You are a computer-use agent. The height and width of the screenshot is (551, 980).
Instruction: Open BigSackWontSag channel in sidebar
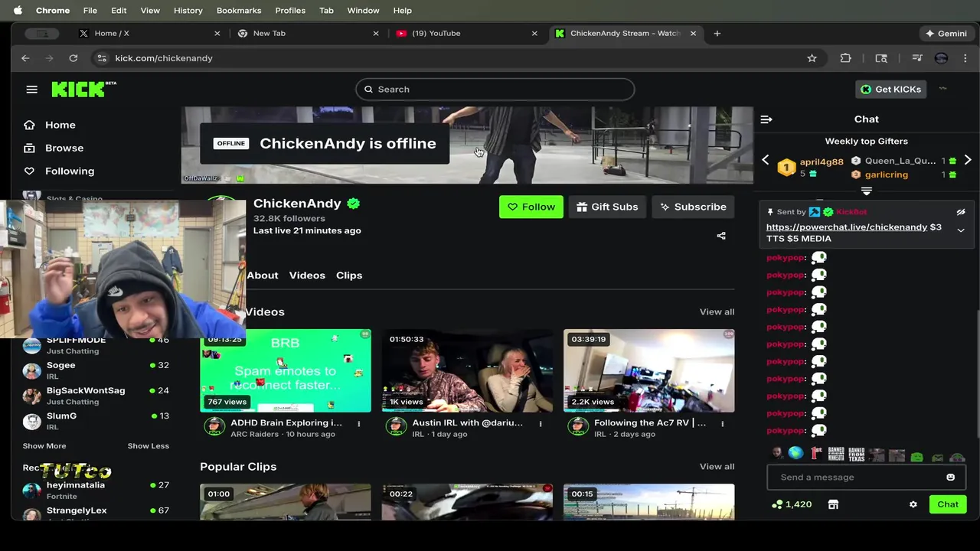click(96, 396)
